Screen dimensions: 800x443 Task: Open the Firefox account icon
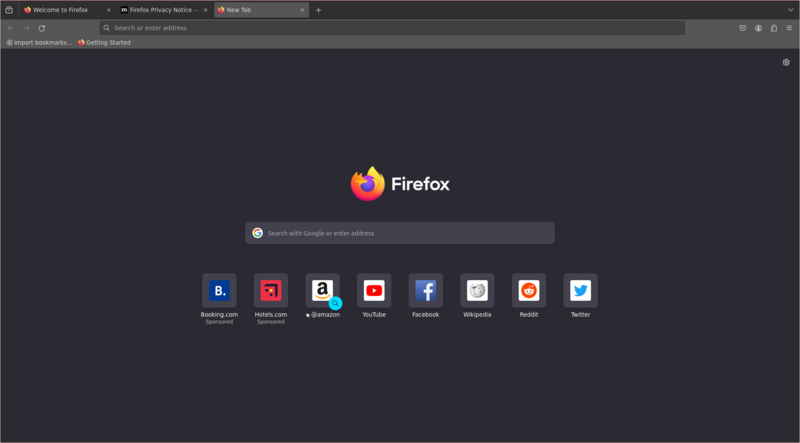tap(759, 28)
